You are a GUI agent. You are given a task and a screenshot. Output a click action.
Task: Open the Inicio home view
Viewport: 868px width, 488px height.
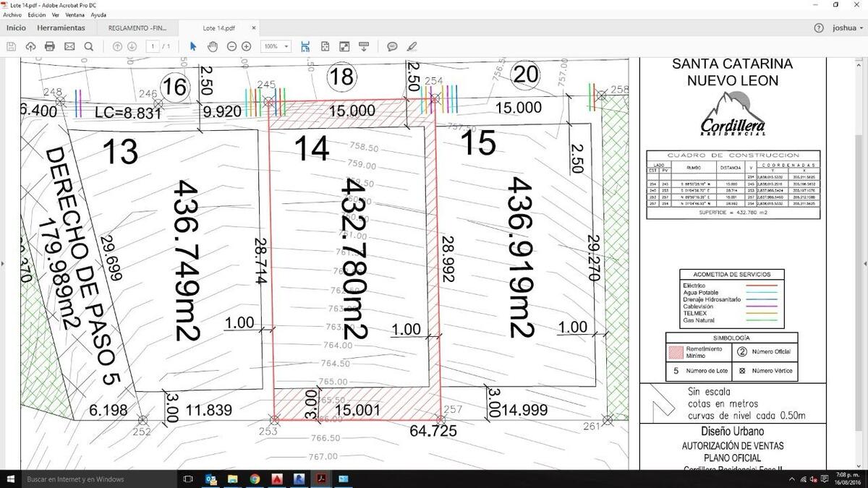(x=16, y=28)
